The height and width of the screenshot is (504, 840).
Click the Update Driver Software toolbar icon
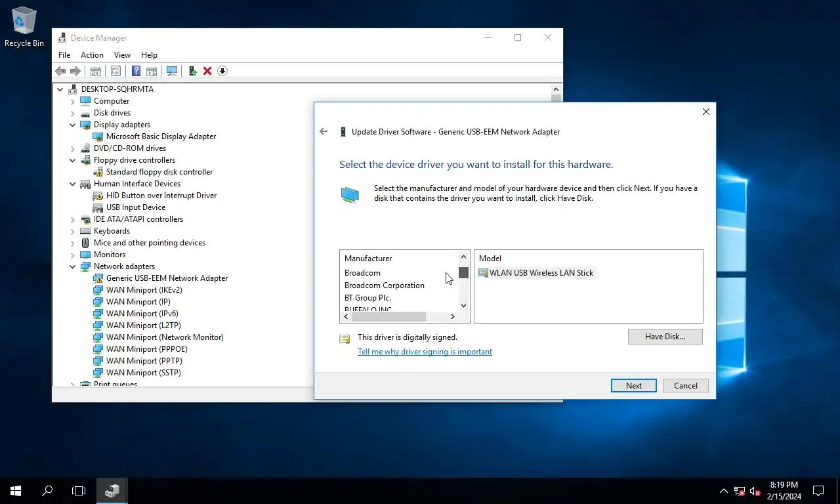pyautogui.click(x=192, y=71)
